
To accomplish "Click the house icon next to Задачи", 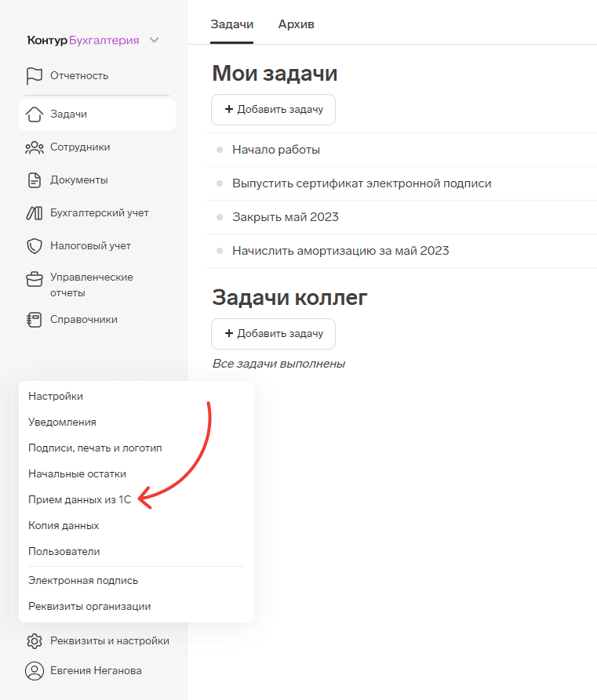I will 35,114.
